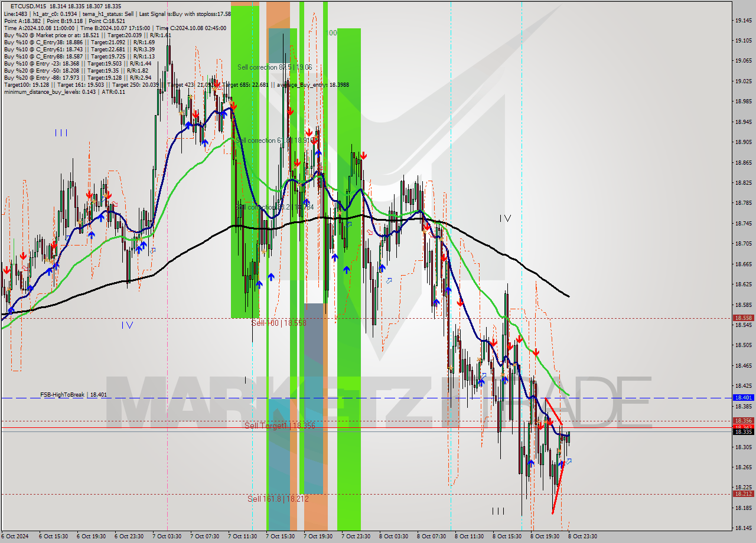Select the 'Time A:2024.10.08 11:00:00' line
Viewport: 756px width, 543px height.
[115, 28]
